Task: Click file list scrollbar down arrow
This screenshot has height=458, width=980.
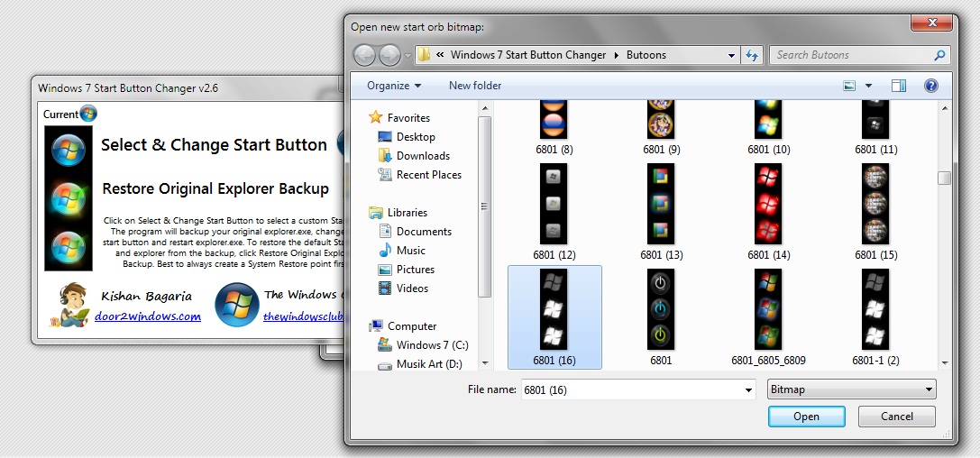Action: 944,363
